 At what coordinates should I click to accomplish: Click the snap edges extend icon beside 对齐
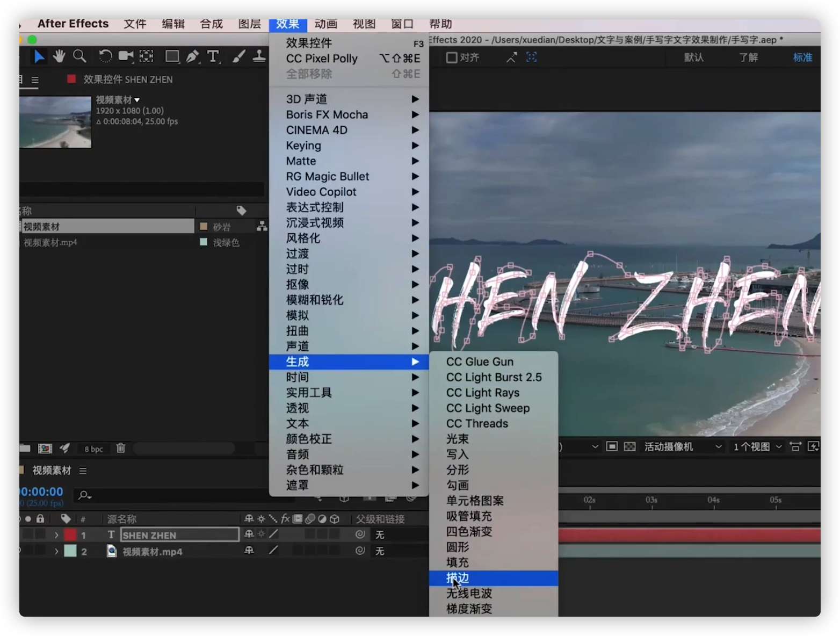[511, 57]
